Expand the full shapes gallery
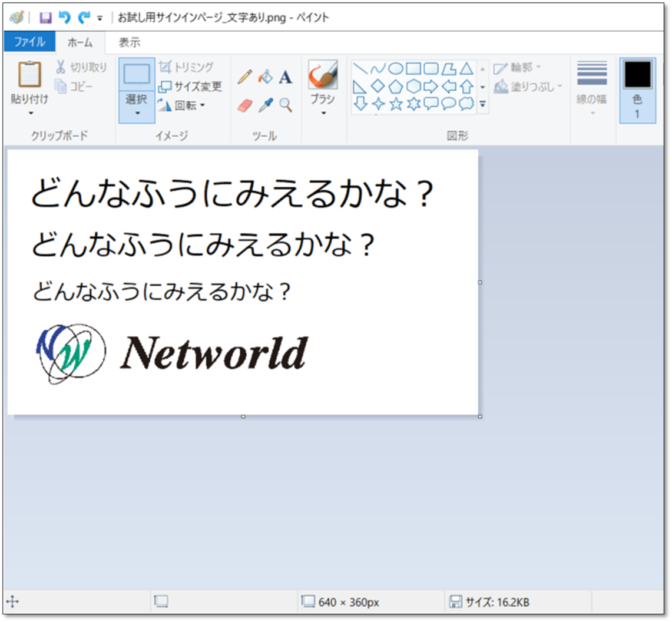672x622 pixels. click(482, 104)
